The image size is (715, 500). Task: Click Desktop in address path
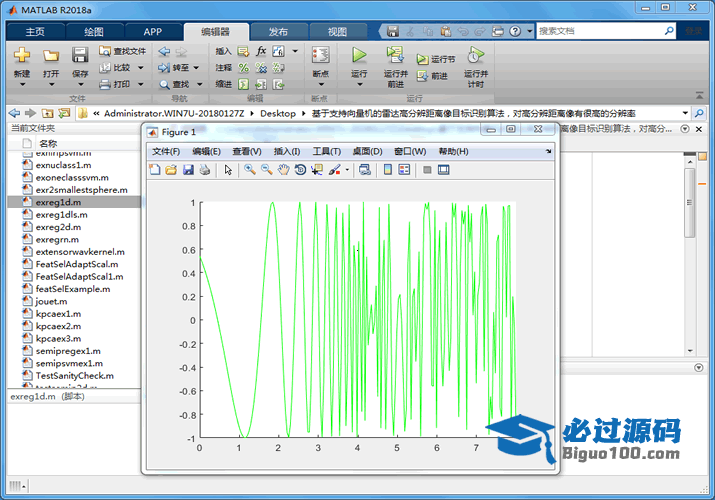[278, 113]
